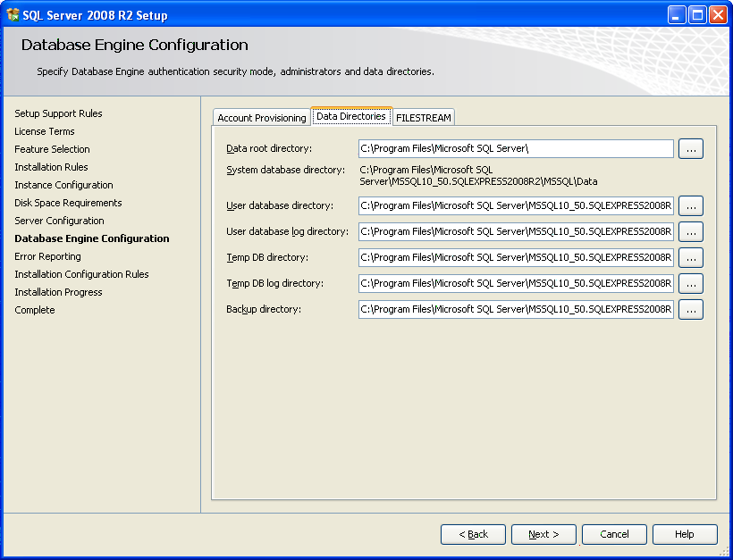733x560 pixels.
Task: Minimize the SQL Server Setup window
Action: click(677, 15)
